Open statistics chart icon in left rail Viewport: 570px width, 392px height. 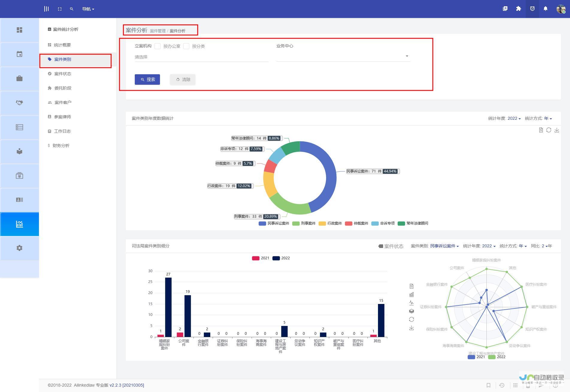tap(19, 224)
